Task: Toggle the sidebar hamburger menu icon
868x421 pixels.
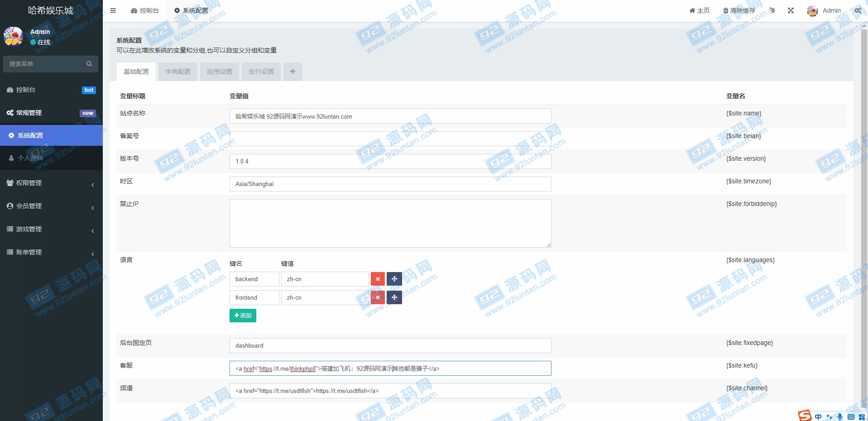Action: [113, 10]
